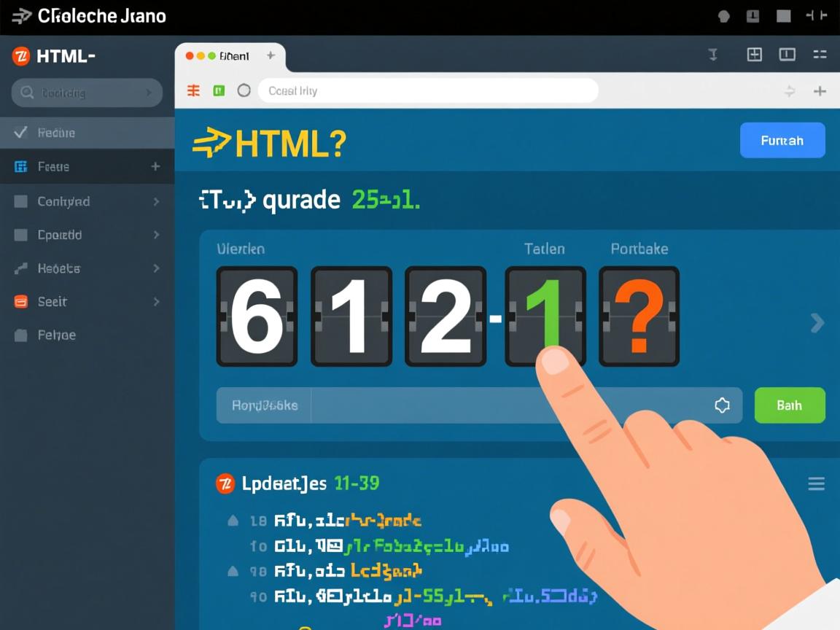840x630 pixels.
Task: Select the Feaue item in sidebar
Action: (53, 166)
